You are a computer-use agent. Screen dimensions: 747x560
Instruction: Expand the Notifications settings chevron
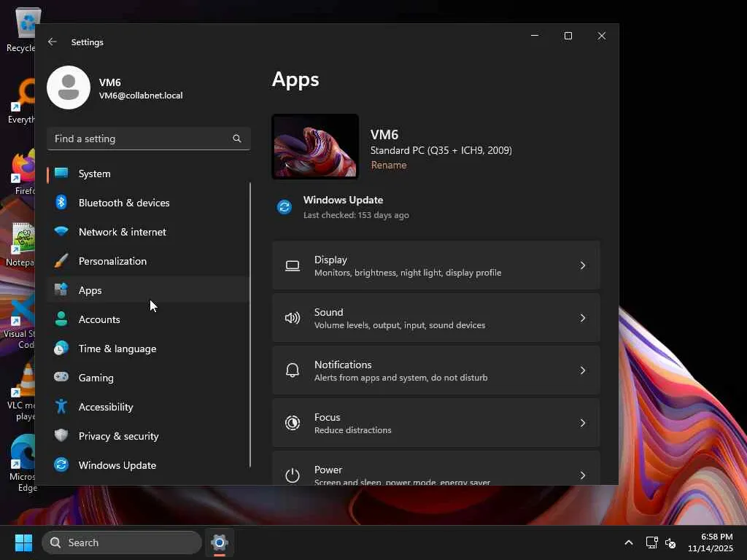tap(582, 370)
